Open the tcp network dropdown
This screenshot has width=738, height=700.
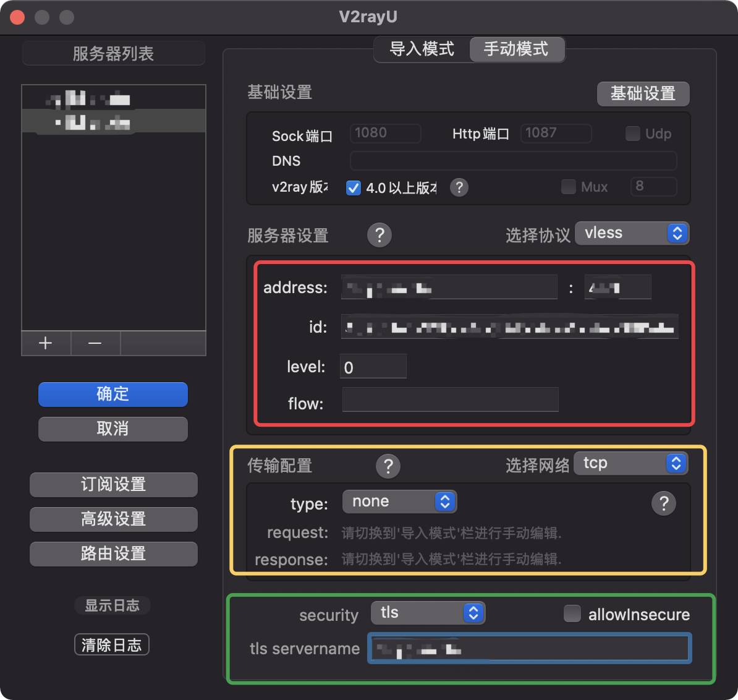(x=630, y=463)
